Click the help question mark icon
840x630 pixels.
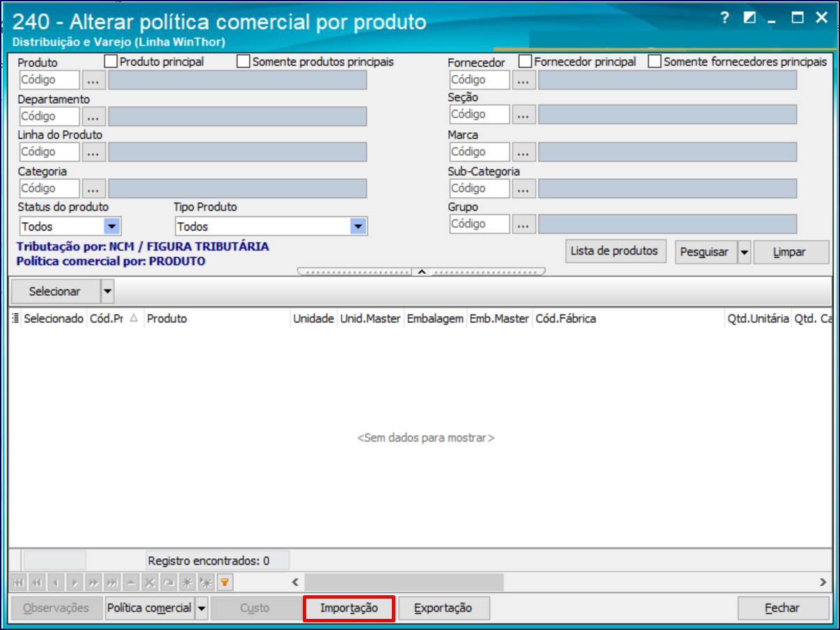pos(724,18)
